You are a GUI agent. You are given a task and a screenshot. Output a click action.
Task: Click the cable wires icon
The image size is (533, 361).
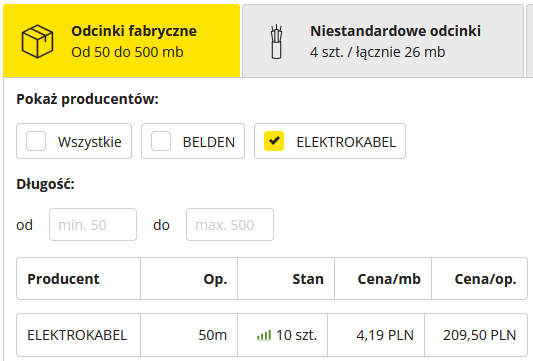point(276,41)
